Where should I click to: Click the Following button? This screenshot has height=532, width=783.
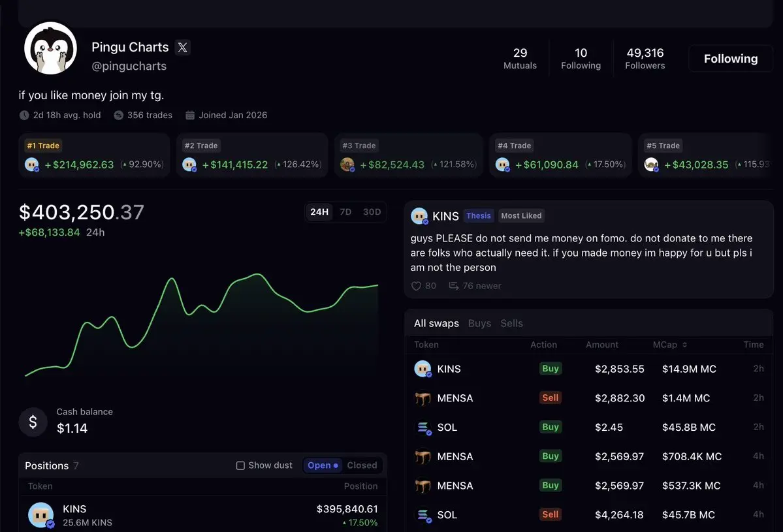point(731,58)
